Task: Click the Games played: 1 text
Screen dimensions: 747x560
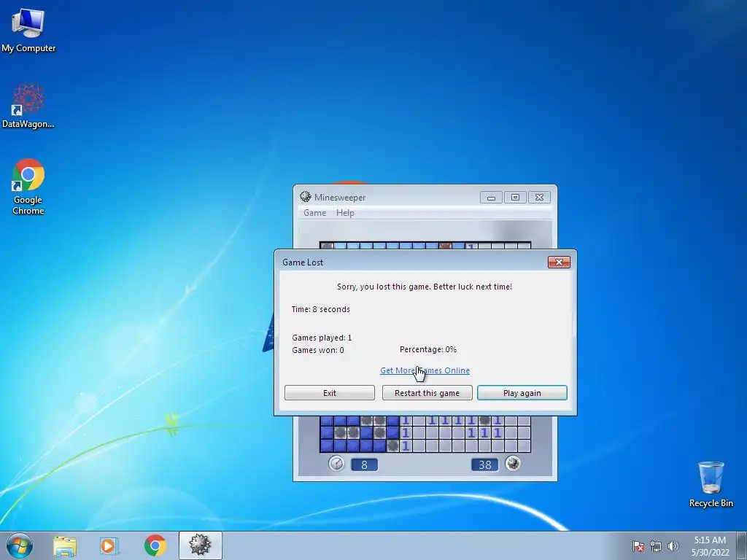Action: tap(322, 338)
